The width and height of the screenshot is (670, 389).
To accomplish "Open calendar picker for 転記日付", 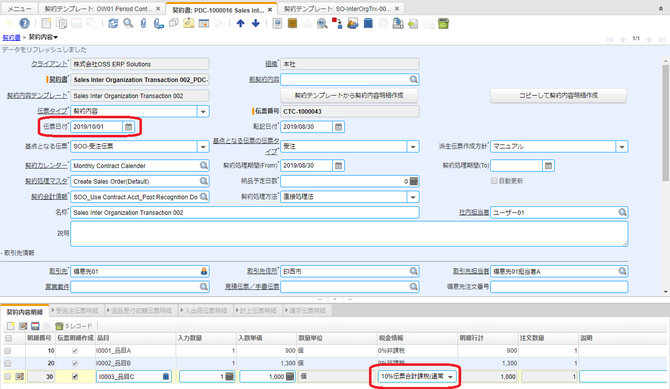I will pos(338,127).
